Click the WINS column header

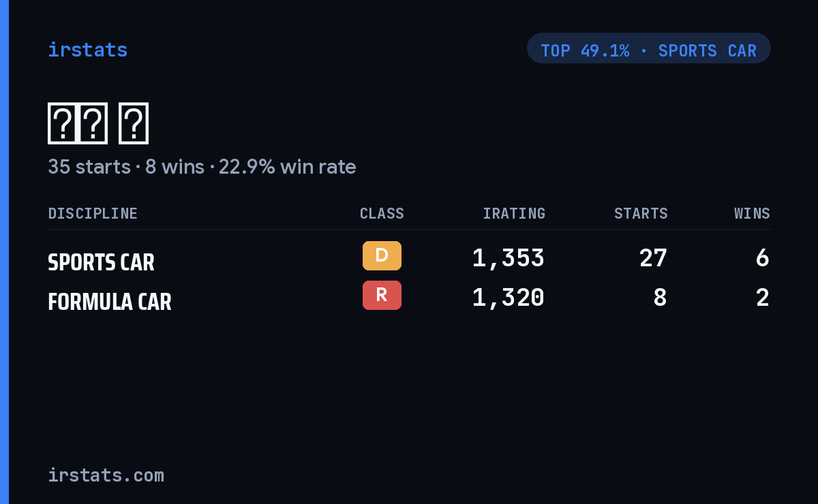(752, 214)
